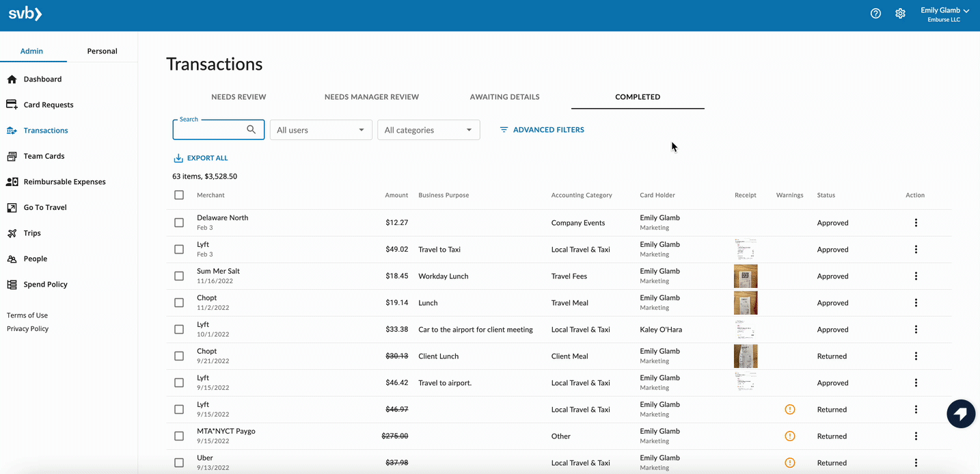Click the Company Events category cell

[x=578, y=223]
